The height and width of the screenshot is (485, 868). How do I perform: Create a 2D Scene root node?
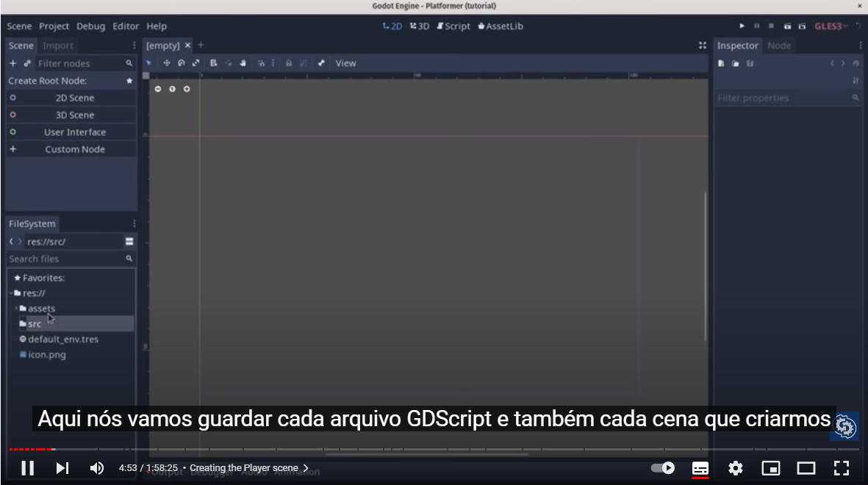(x=71, y=98)
